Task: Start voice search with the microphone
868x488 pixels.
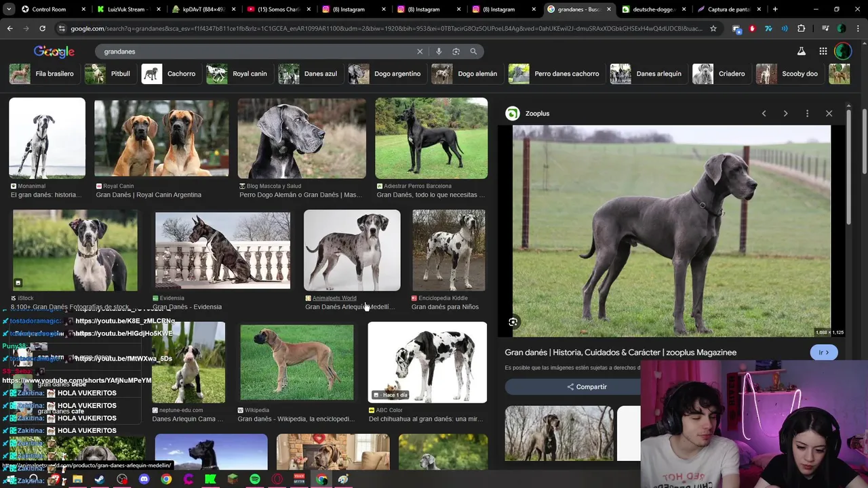Action: (439, 52)
